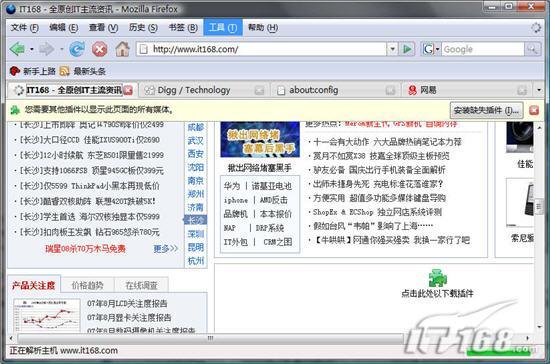This screenshot has width=550, height=364.
Task: Open the 历史 (S) menu
Action: [143, 28]
